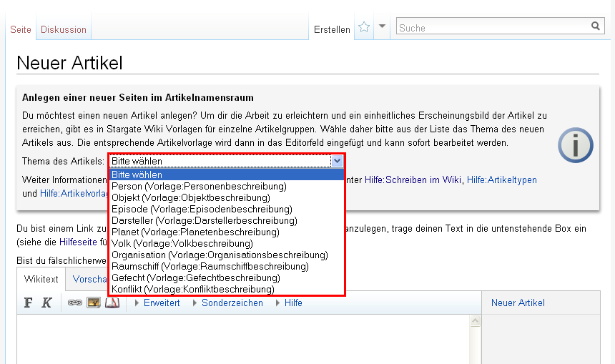Open the more actions arrow next to star
This screenshot has height=364, width=615.
(383, 27)
